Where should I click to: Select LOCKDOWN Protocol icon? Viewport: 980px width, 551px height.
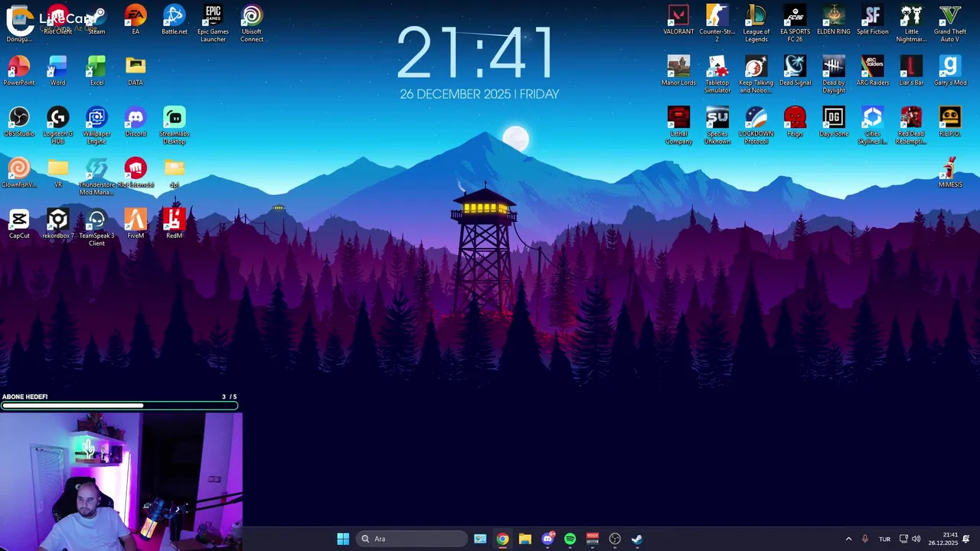[756, 126]
